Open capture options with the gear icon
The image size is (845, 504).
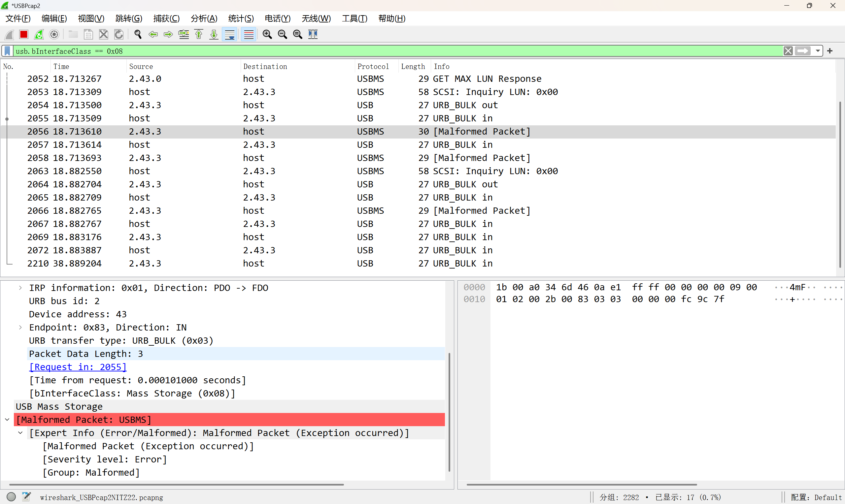click(54, 34)
